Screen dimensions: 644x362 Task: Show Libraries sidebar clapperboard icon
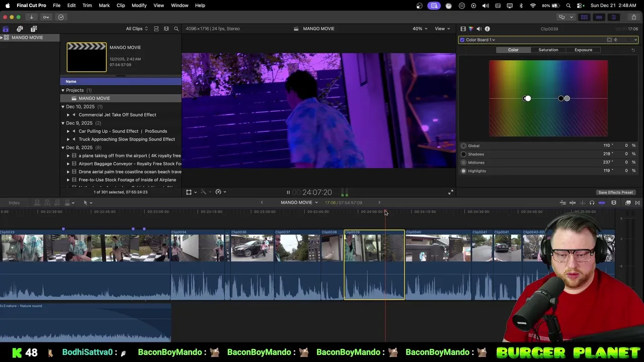click(x=6, y=29)
